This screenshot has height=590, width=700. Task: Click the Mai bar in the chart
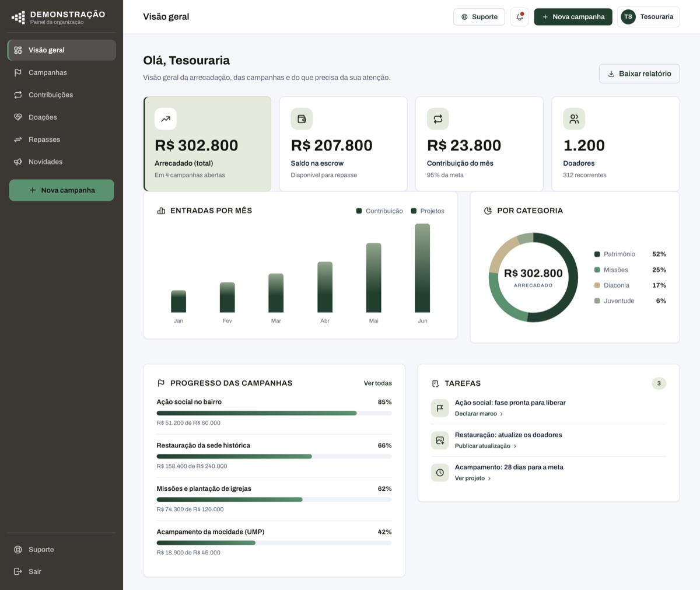pos(374,278)
